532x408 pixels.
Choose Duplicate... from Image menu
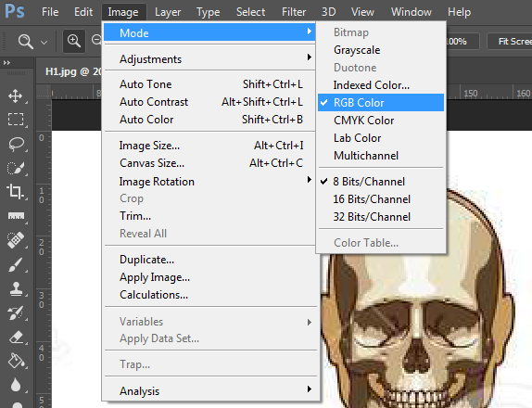209,260
